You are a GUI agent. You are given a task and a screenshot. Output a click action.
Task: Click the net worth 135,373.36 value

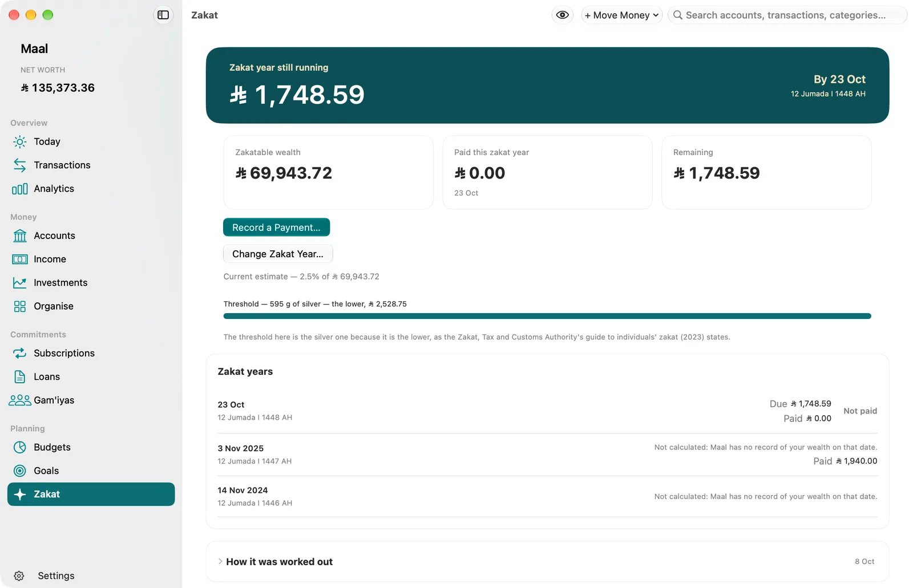click(58, 88)
